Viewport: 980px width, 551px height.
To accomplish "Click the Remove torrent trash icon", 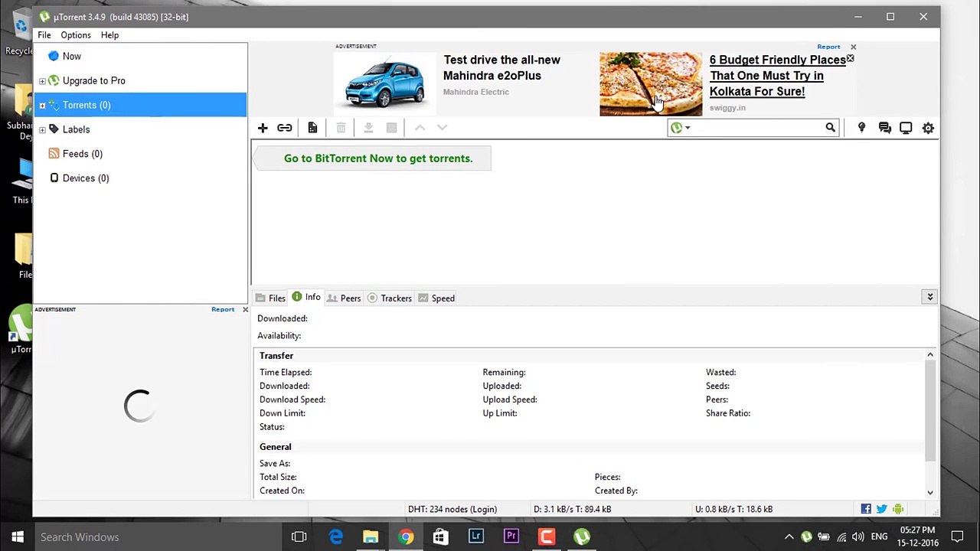I will tap(341, 128).
